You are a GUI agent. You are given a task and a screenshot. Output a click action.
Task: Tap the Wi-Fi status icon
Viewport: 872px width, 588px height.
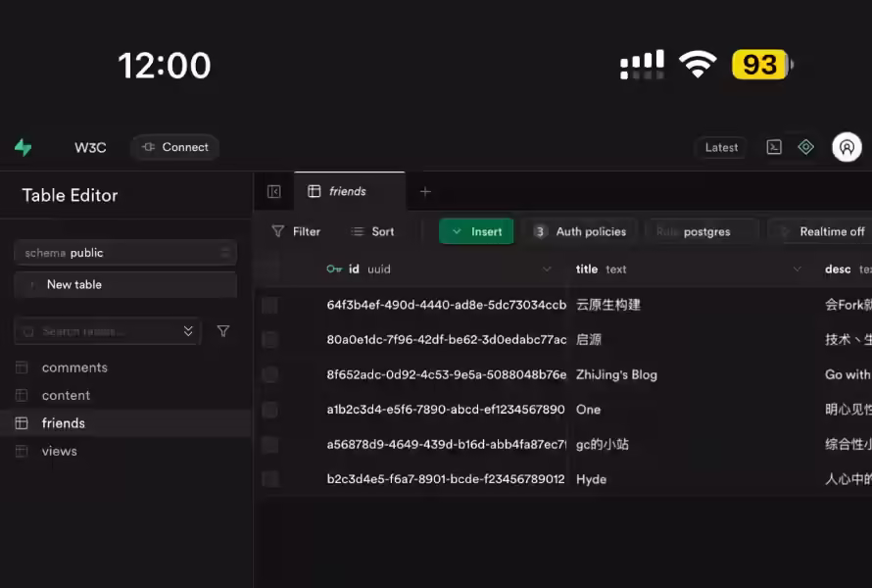[x=698, y=64]
